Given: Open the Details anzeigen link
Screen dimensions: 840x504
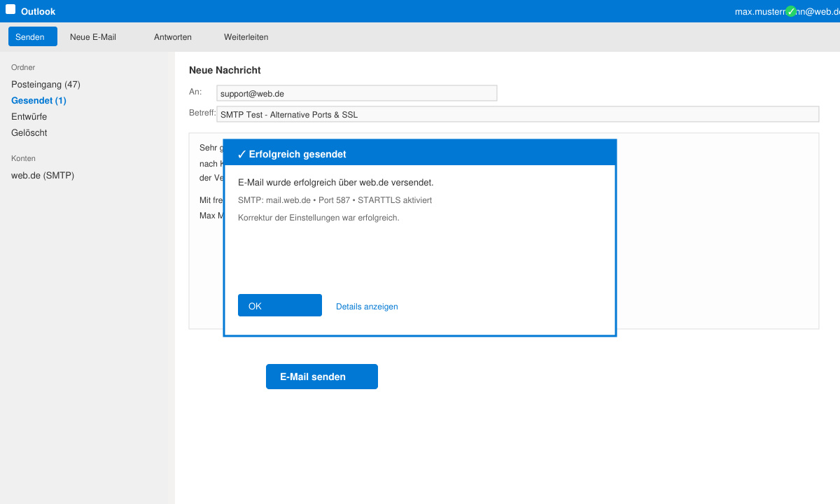Looking at the screenshot, I should tap(367, 307).
